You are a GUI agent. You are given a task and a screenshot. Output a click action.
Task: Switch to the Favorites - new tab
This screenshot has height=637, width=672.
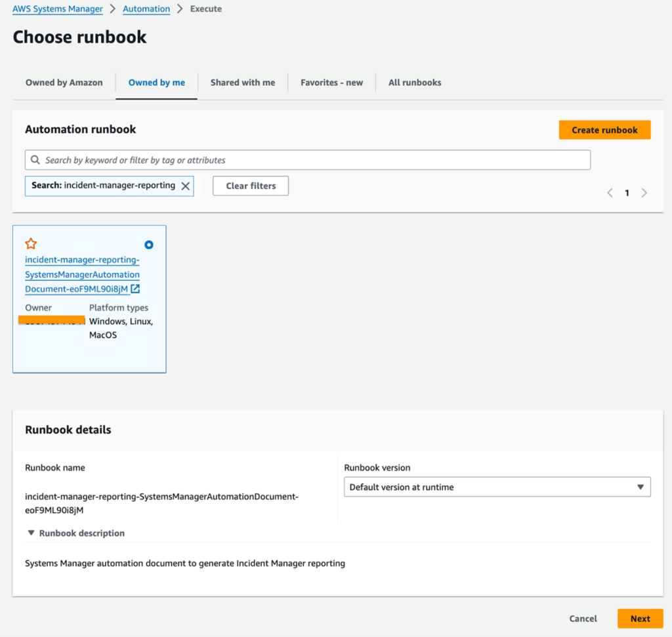click(x=331, y=82)
